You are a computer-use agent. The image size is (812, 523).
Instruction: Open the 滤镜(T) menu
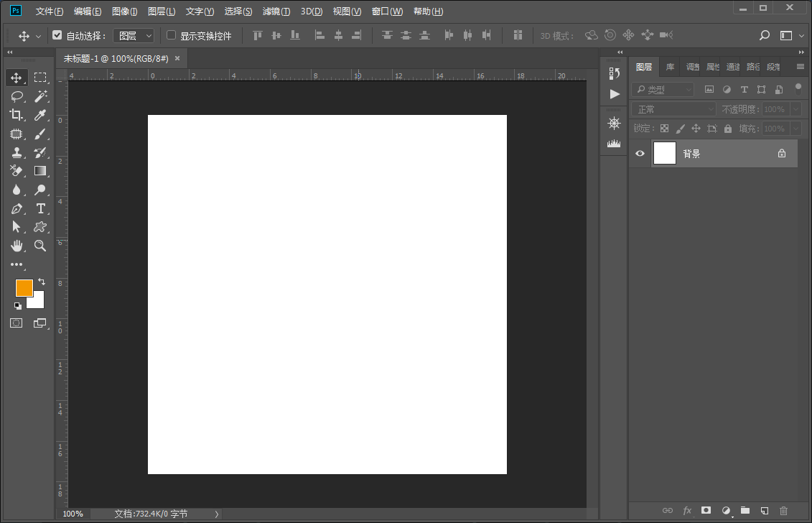pos(276,11)
